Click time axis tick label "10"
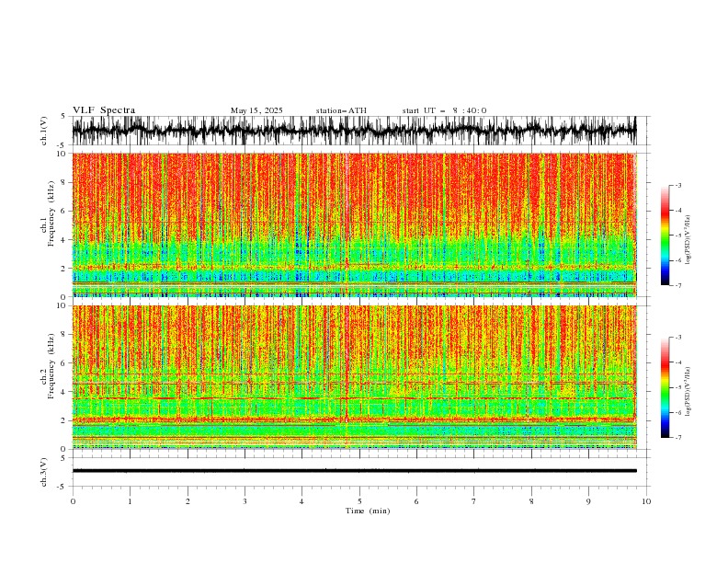728x563 pixels. pyautogui.click(x=646, y=501)
